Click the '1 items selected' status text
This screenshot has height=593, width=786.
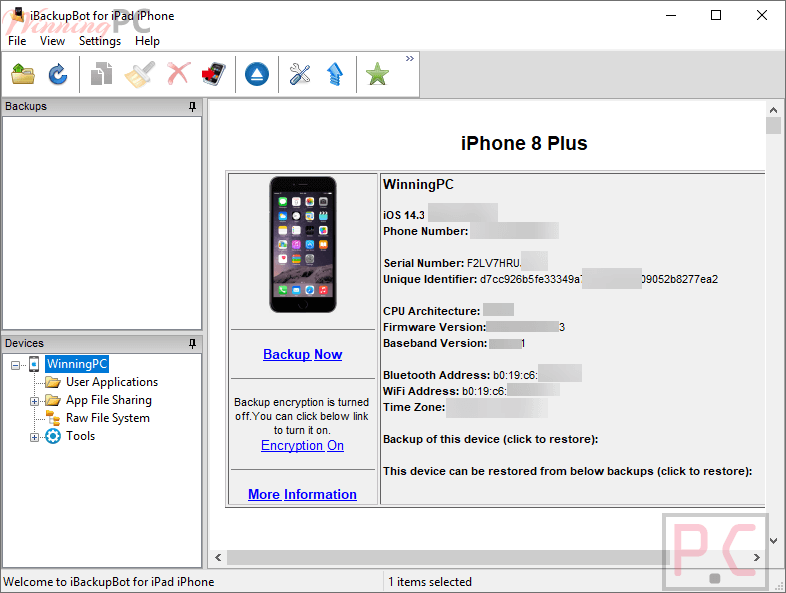pos(430,582)
